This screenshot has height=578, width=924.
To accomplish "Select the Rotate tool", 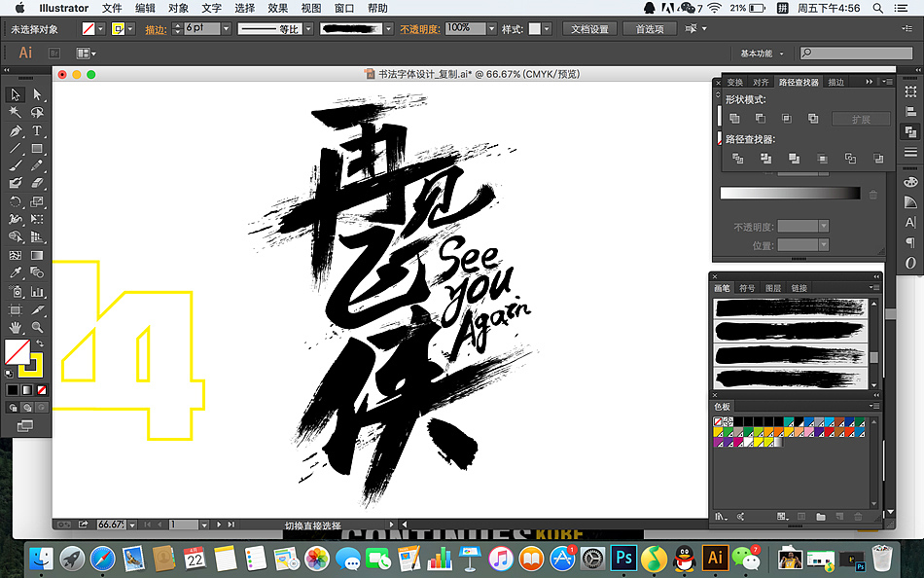I will click(x=16, y=201).
